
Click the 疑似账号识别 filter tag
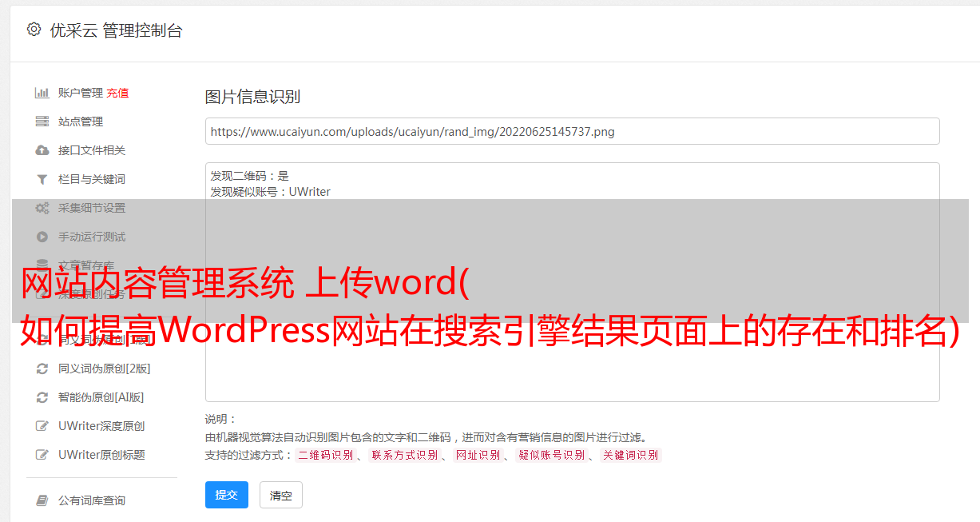[x=551, y=455]
